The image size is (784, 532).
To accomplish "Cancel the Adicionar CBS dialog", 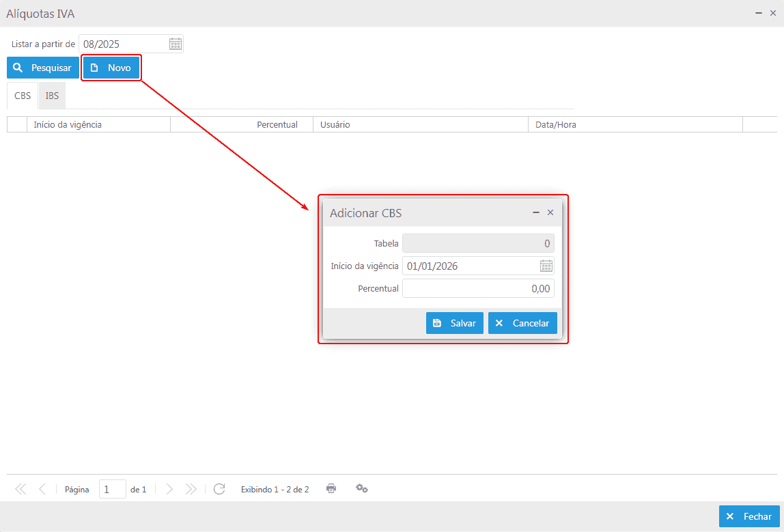I will (522, 323).
